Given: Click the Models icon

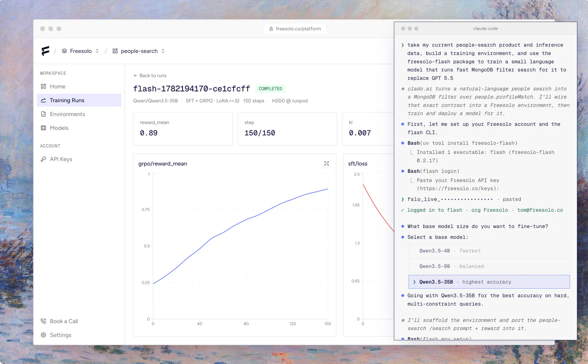Looking at the screenshot, I should 43,128.
